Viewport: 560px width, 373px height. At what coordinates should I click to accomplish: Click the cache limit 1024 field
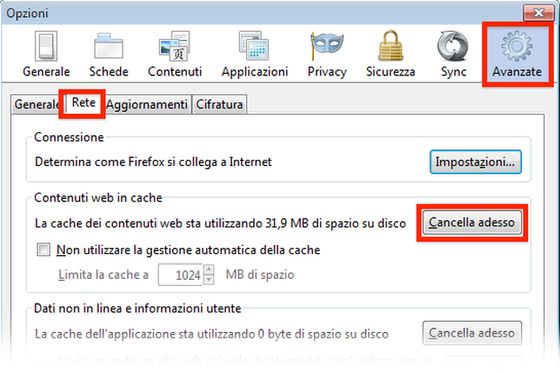point(180,275)
